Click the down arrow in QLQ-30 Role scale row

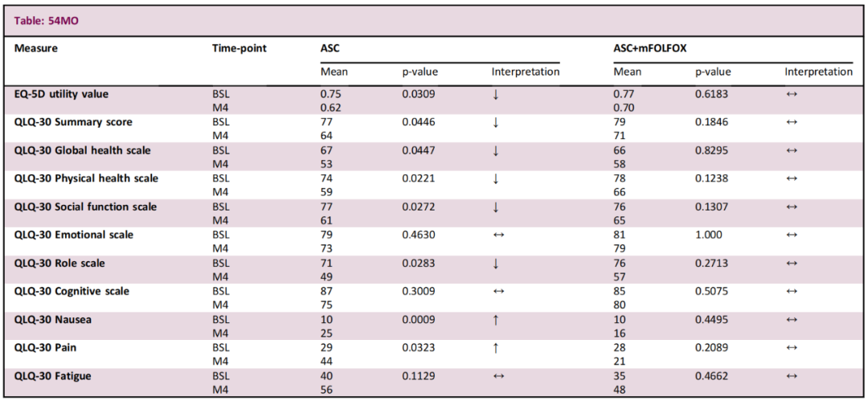pos(496,264)
